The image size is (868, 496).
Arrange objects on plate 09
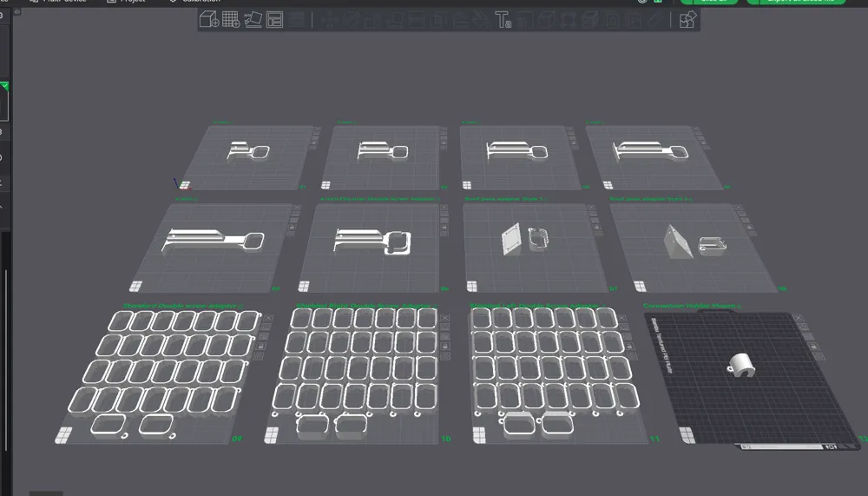pyautogui.click(x=264, y=337)
